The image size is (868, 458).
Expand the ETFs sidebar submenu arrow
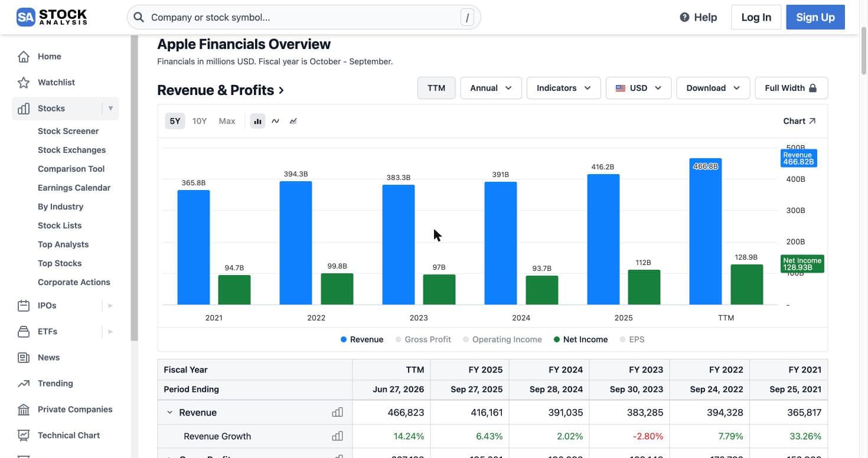coord(110,332)
